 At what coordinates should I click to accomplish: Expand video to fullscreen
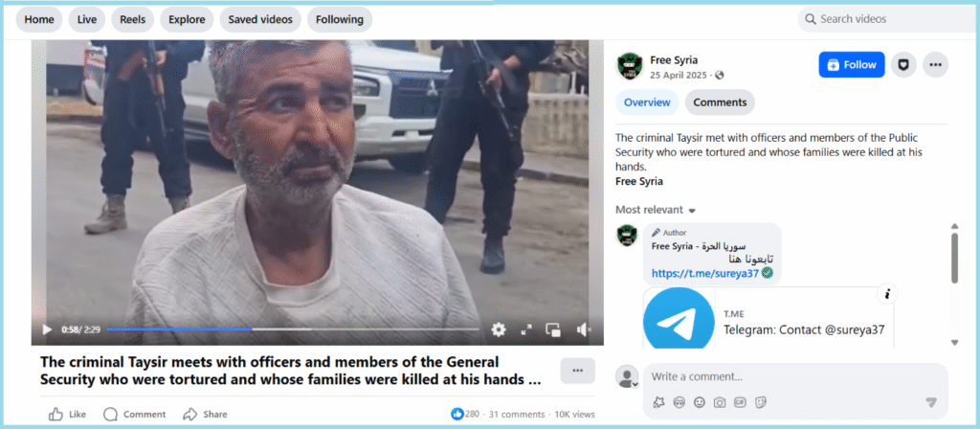click(x=526, y=329)
